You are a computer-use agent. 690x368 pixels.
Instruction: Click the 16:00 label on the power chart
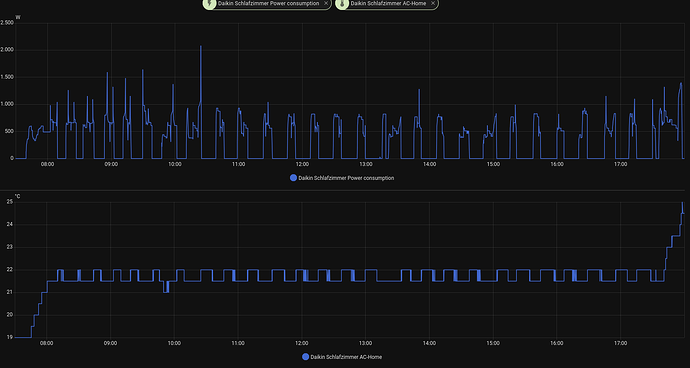[557, 164]
